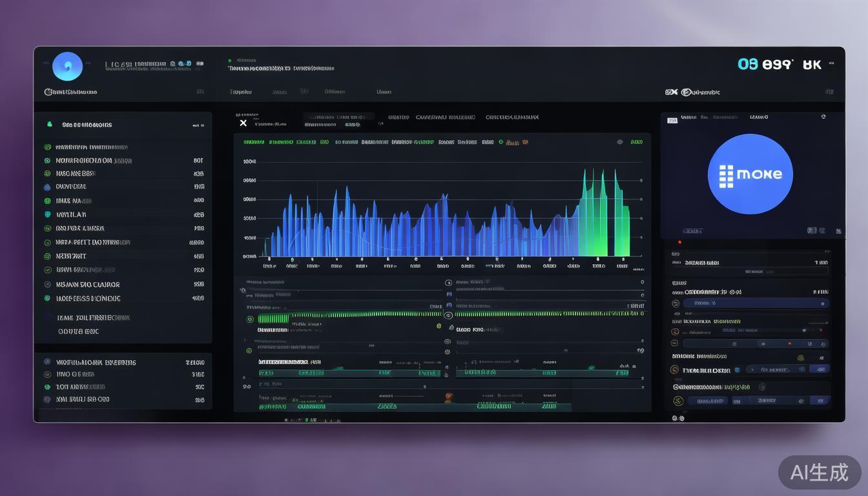Toggle the first green circle in sidebar list
Image resolution: width=868 pixels, height=496 pixels.
[47, 147]
